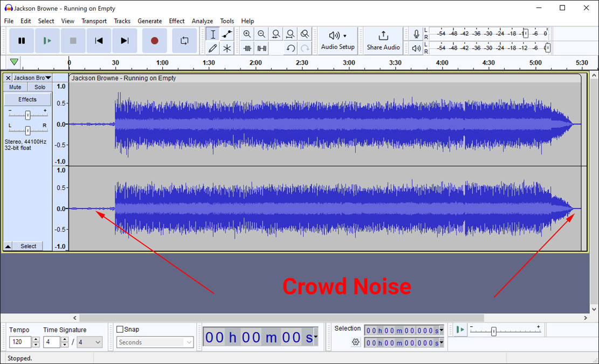Open the Tools menu
This screenshot has width=599, height=364.
tap(227, 21)
